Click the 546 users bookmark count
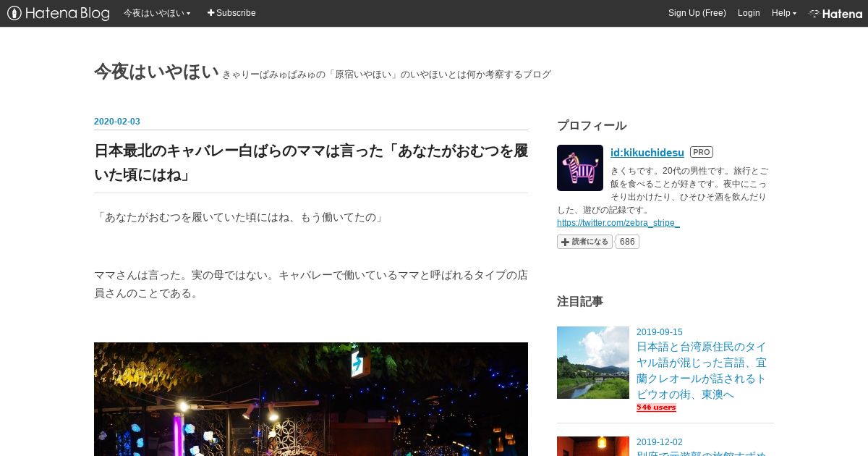Screen dimensions: 868x456 pyautogui.click(x=656, y=408)
